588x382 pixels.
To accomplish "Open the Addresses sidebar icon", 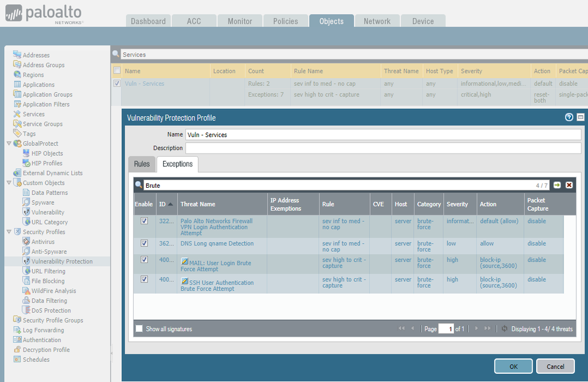I will pyautogui.click(x=17, y=55).
